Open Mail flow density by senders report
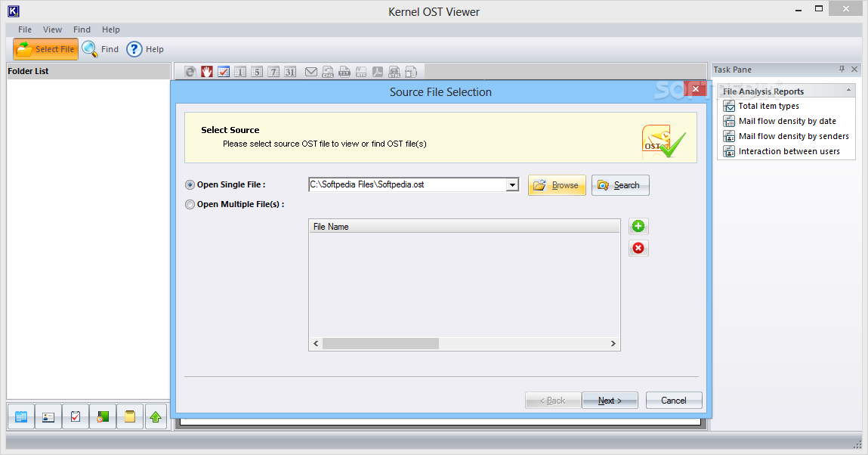Screen dimensions: 868x455 pyautogui.click(x=794, y=136)
